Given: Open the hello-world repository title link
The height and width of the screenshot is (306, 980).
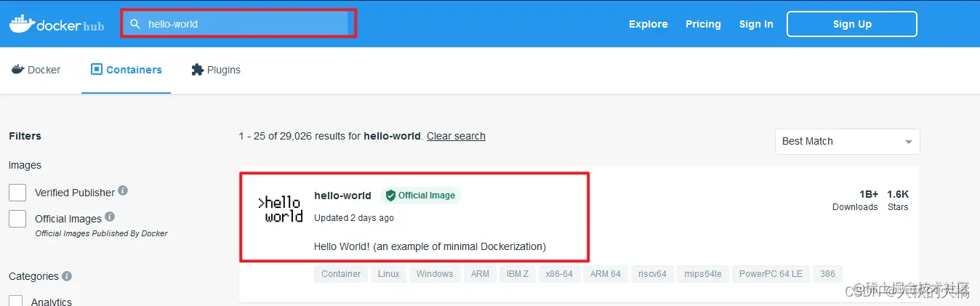Looking at the screenshot, I should pos(342,196).
